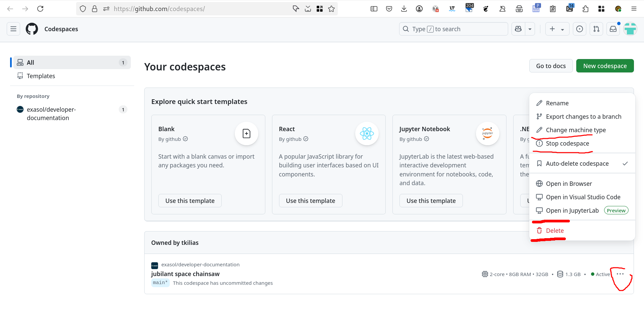Open the Copilot chat icon

coord(518,29)
